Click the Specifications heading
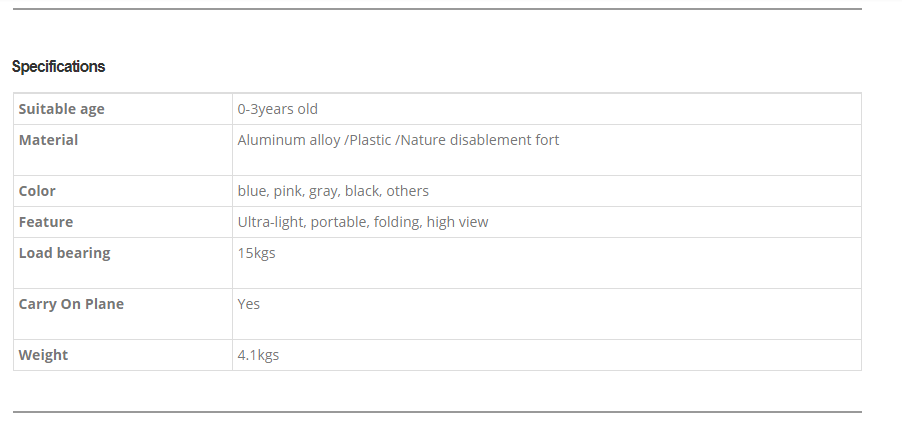The image size is (902, 433). (x=58, y=67)
